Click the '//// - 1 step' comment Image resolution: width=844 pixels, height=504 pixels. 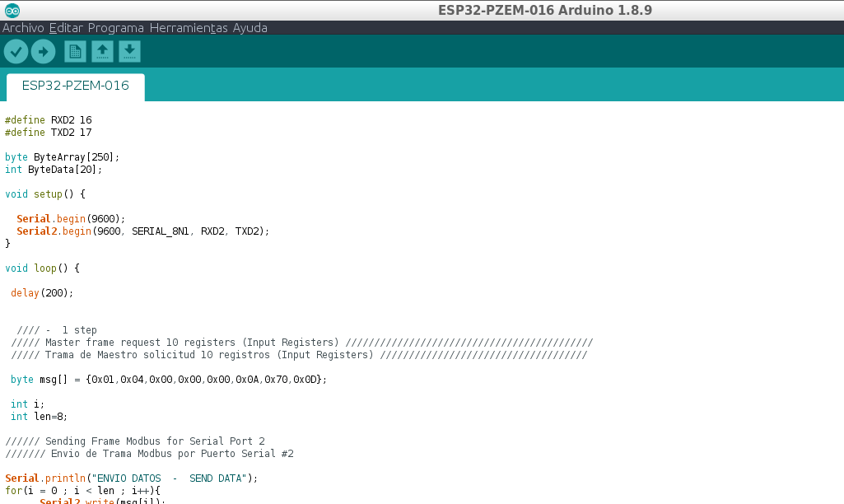pyautogui.click(x=57, y=330)
